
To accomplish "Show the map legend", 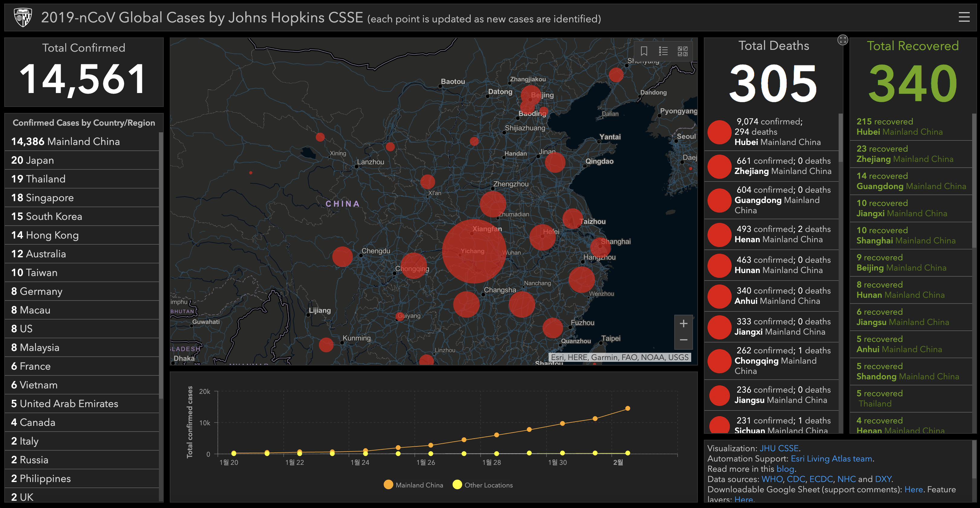I will (663, 51).
